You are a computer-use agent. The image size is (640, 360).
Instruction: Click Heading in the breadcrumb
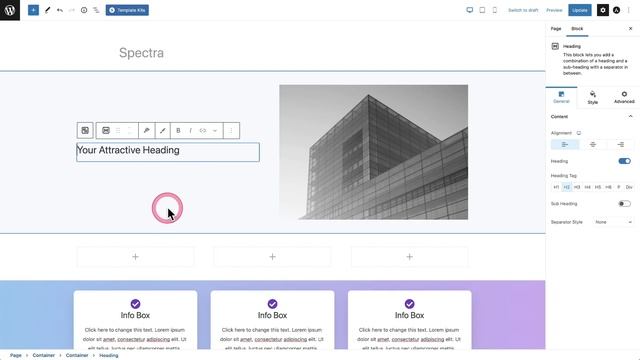109,356
